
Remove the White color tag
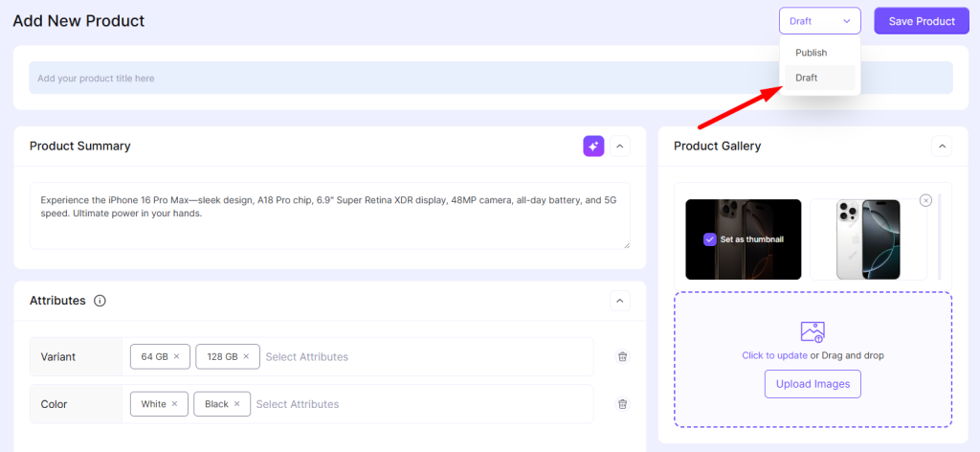tap(174, 404)
